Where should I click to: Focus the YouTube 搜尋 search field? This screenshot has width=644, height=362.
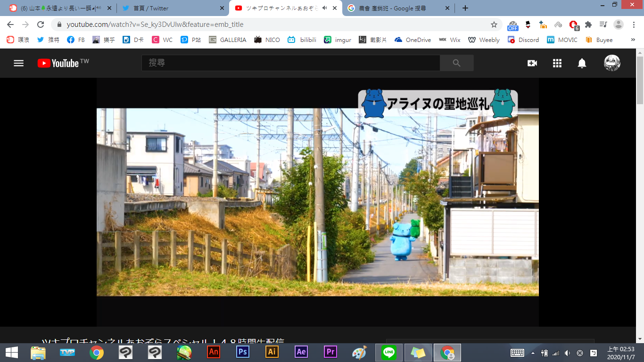click(x=291, y=63)
